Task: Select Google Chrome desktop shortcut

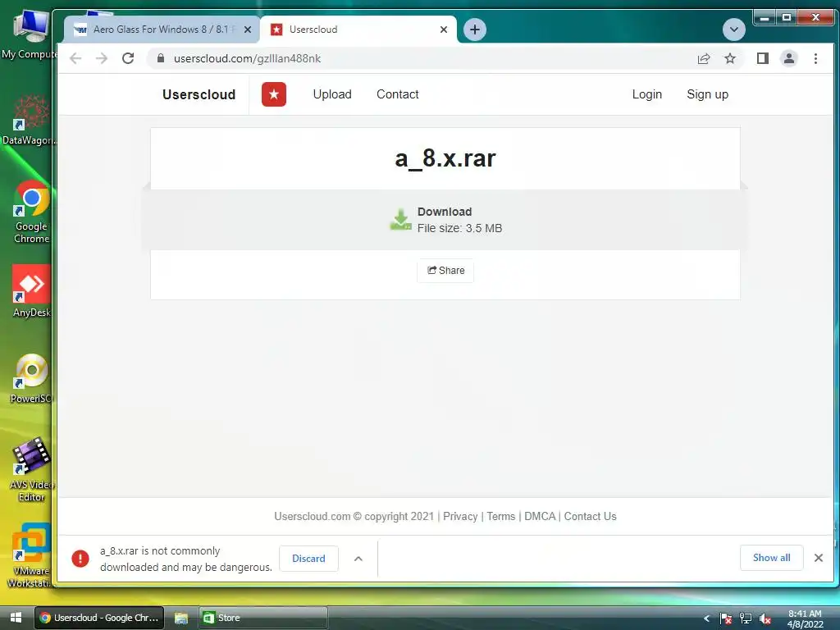Action: (x=31, y=212)
